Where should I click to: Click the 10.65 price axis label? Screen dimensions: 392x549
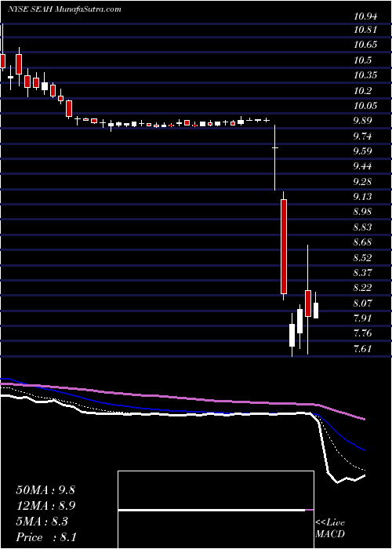(x=365, y=45)
